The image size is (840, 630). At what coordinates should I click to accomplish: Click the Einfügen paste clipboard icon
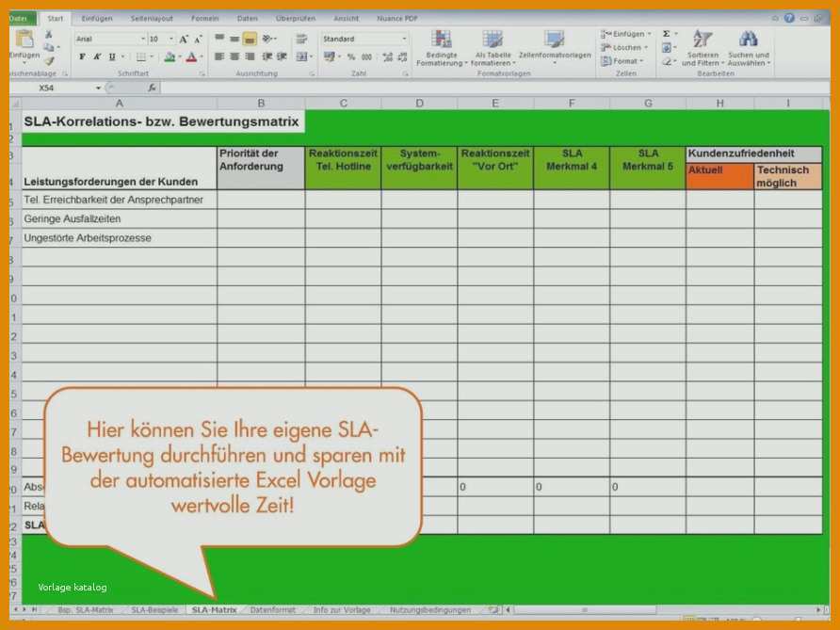click(24, 40)
